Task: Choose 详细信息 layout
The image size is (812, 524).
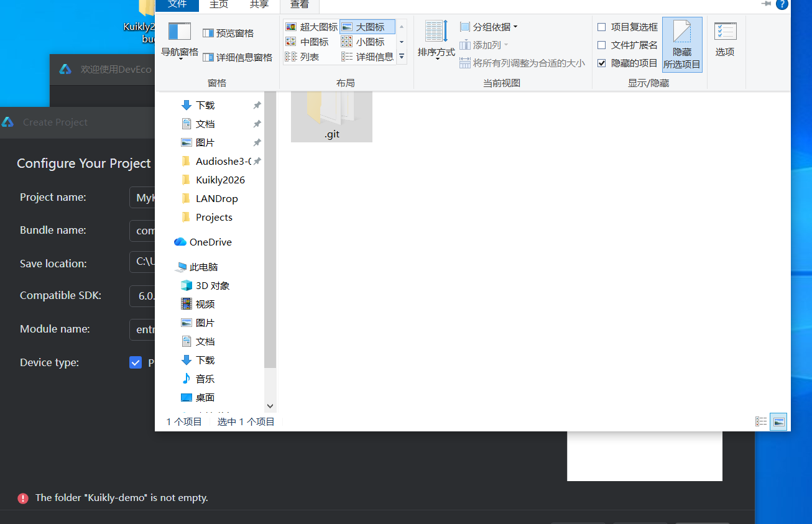Action: click(x=367, y=57)
